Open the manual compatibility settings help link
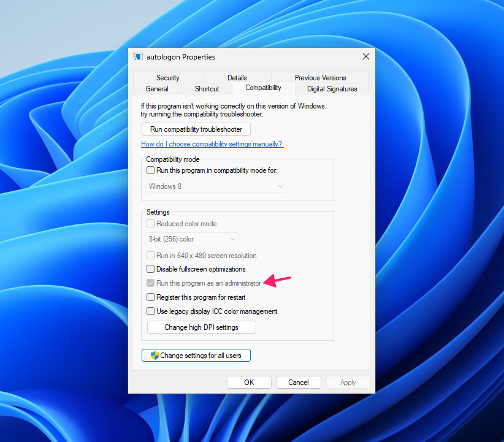504x442 pixels. point(212,144)
